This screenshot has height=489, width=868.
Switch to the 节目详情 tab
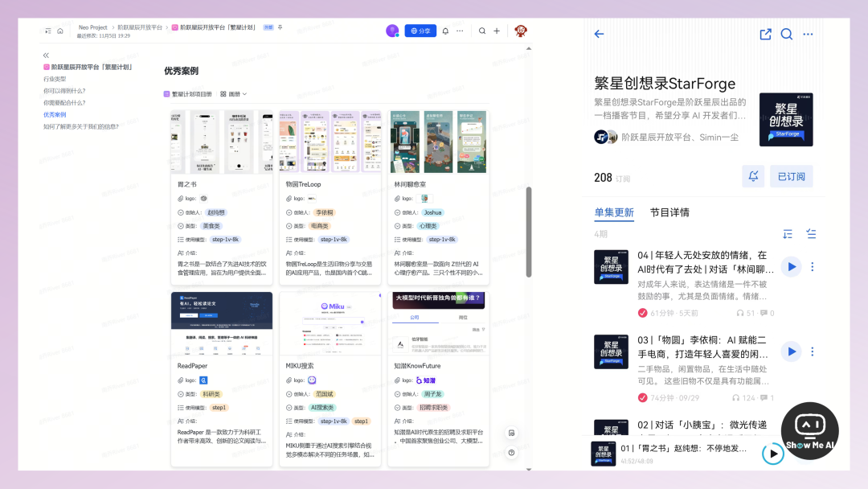click(669, 212)
